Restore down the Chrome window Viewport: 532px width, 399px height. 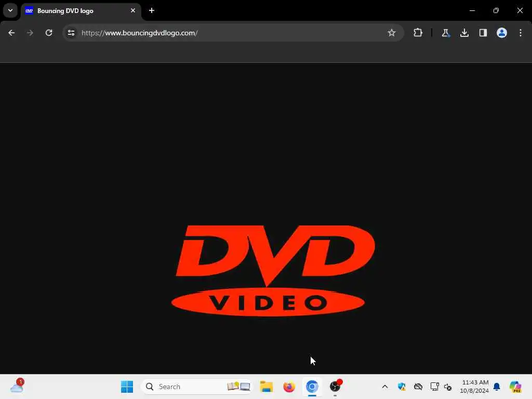[496, 10]
